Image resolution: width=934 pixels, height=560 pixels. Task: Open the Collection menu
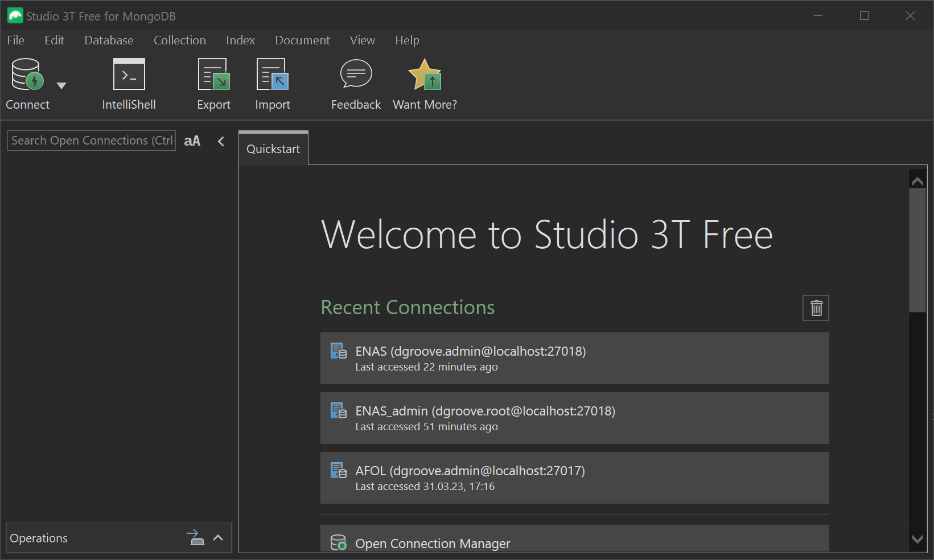point(180,40)
